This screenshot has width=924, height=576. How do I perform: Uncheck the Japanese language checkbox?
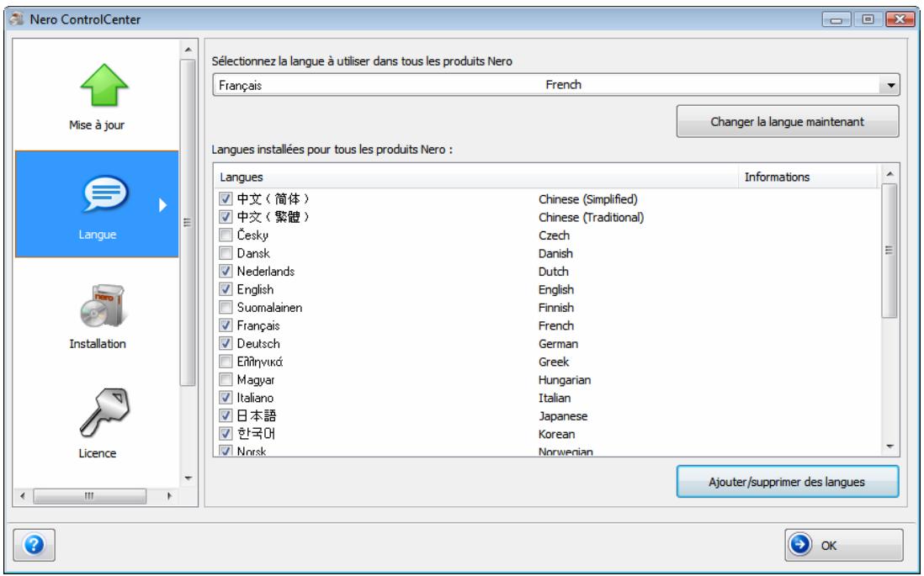(x=225, y=415)
